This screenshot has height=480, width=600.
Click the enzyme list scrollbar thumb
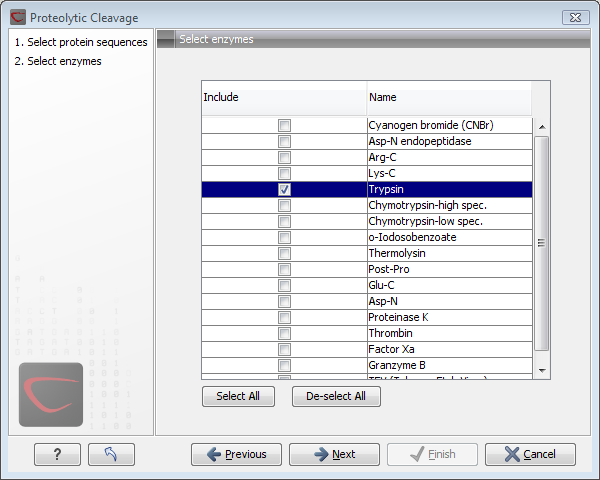click(542, 242)
